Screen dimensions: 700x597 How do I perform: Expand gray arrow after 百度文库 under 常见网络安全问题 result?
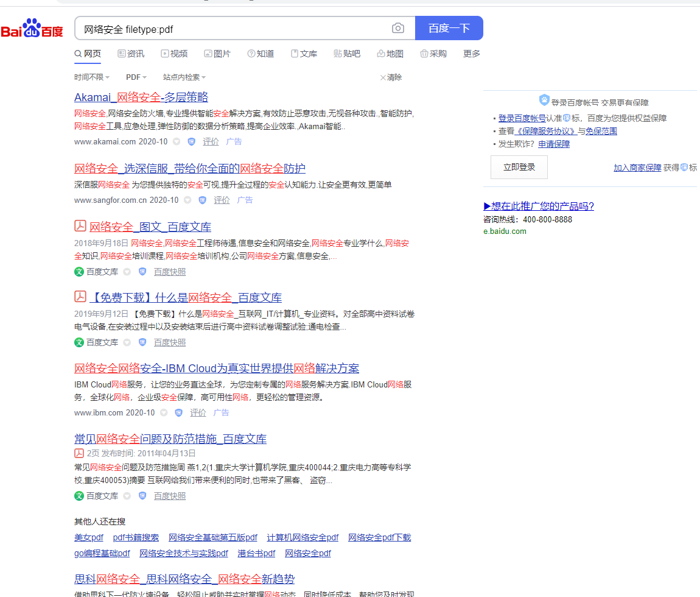(x=127, y=496)
